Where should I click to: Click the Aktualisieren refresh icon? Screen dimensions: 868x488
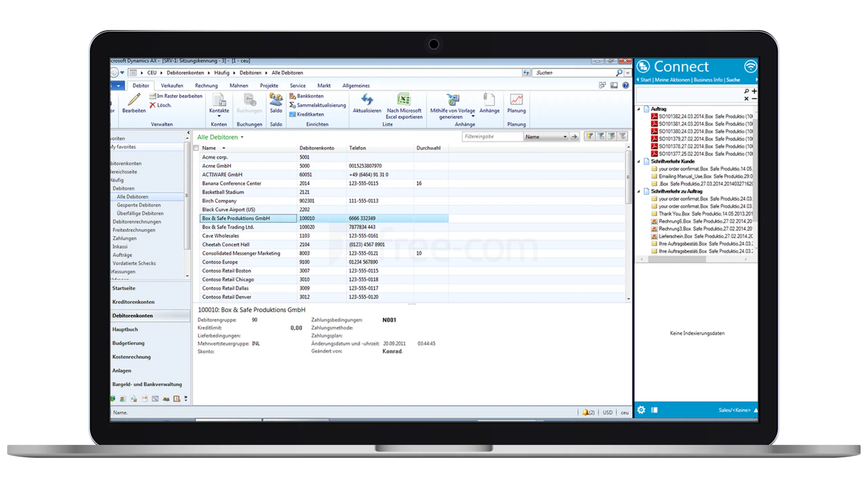[x=367, y=100]
